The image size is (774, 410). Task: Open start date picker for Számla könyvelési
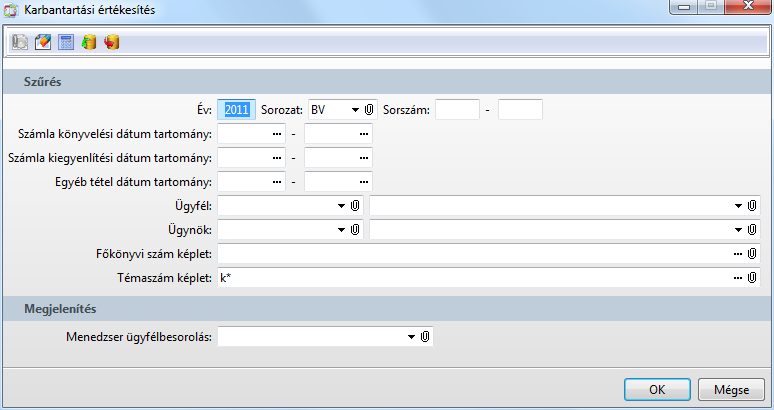[x=277, y=134]
